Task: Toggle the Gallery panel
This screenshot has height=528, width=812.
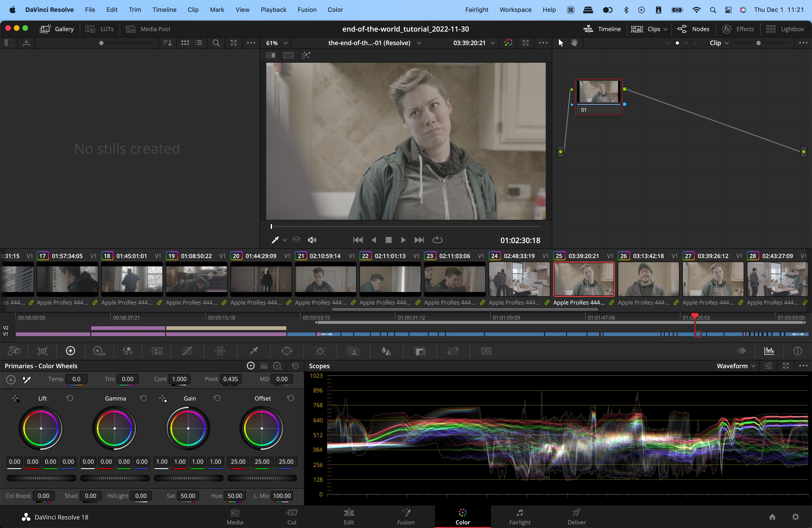Action: coord(57,29)
